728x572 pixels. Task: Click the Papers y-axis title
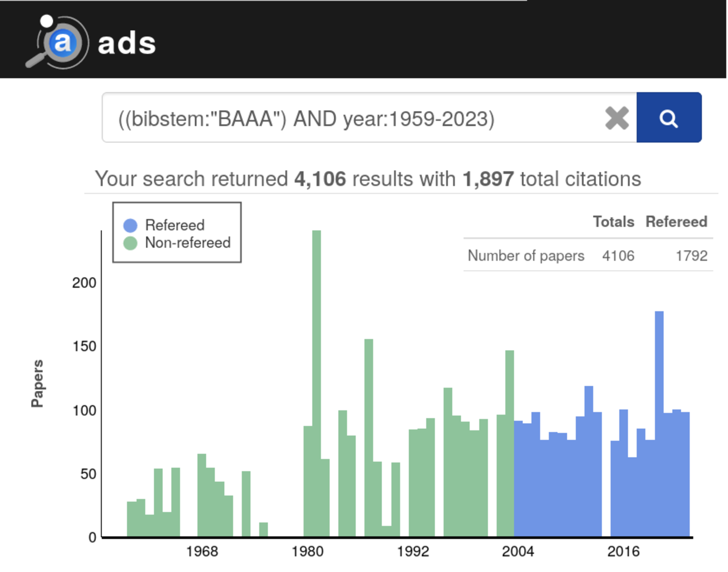click(37, 384)
